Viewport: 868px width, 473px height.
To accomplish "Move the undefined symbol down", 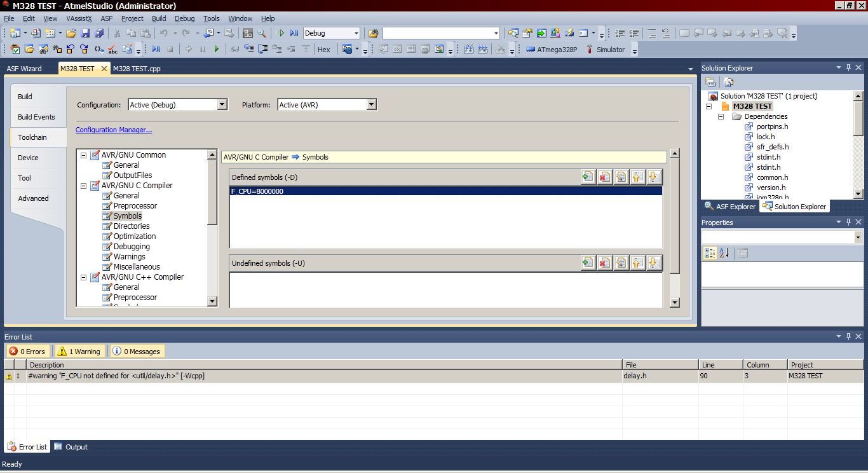I will (654, 263).
